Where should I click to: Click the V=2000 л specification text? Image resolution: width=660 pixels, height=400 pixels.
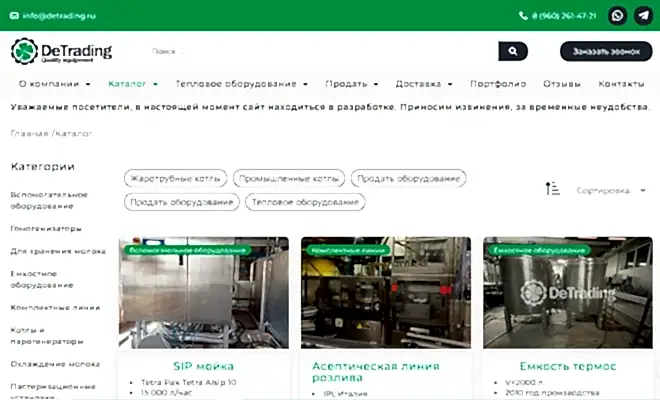coord(524,382)
